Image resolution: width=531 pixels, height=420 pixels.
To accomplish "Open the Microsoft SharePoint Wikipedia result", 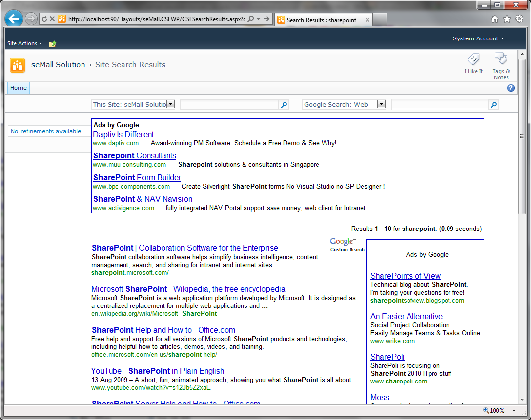I will tap(188, 289).
